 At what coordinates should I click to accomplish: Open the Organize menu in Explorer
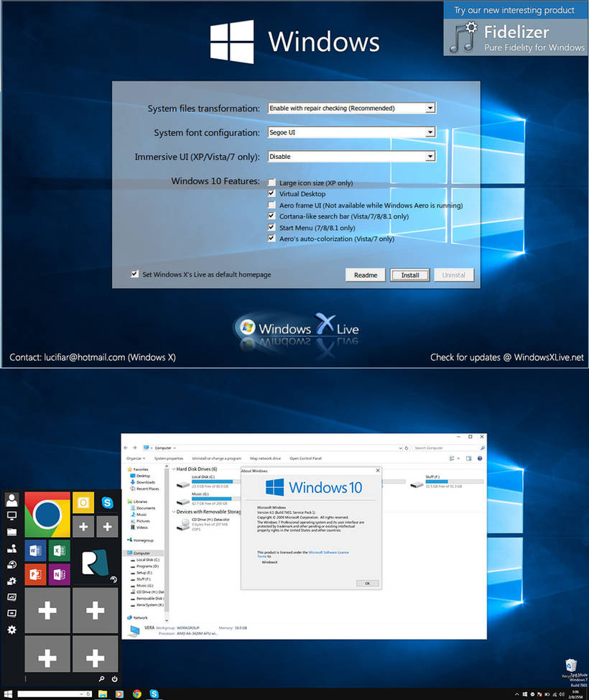pos(135,459)
